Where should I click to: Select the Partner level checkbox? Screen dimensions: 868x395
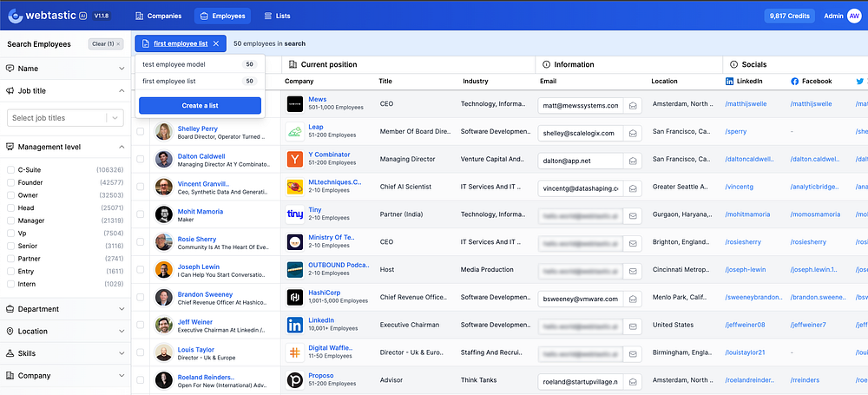(x=10, y=259)
